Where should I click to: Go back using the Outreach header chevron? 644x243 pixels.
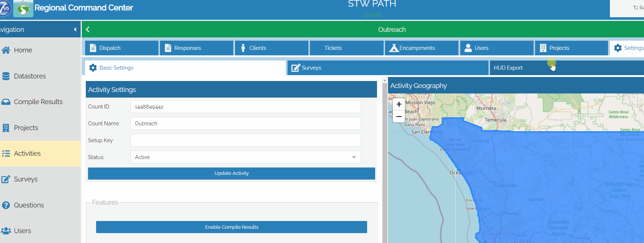[x=88, y=30]
